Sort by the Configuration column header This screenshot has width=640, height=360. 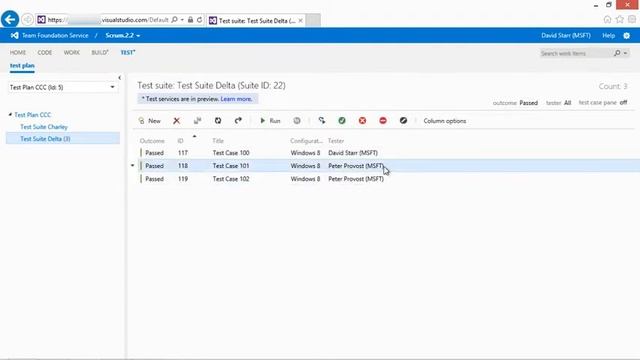[306, 141]
